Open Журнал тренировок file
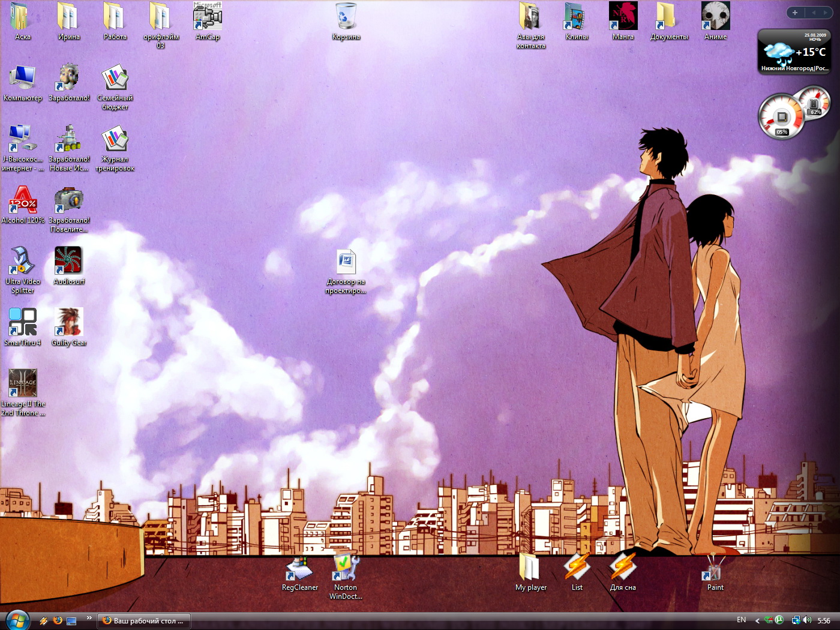The width and height of the screenshot is (840, 630). (115, 148)
